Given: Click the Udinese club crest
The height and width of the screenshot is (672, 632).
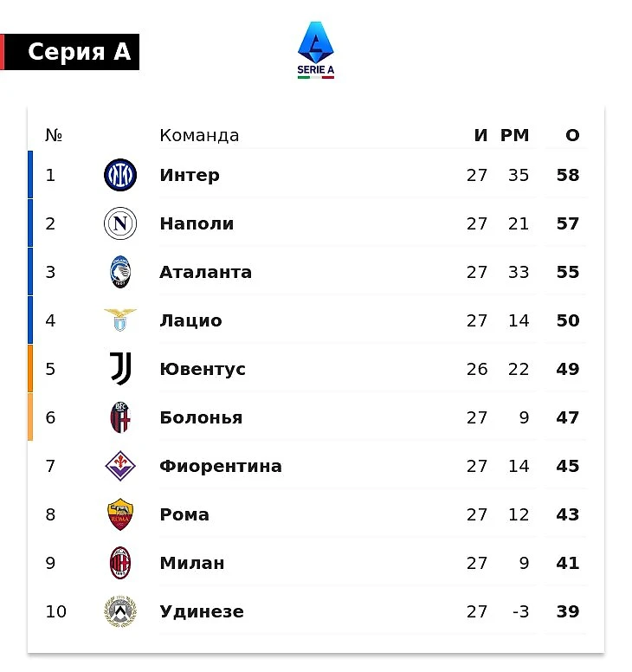Looking at the screenshot, I should click(x=120, y=612).
